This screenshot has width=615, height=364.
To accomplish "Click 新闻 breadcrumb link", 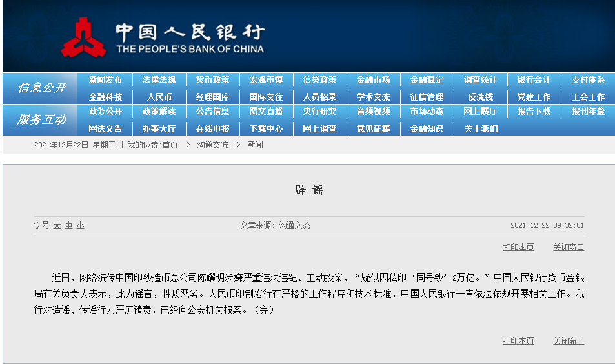I will pyautogui.click(x=256, y=145).
